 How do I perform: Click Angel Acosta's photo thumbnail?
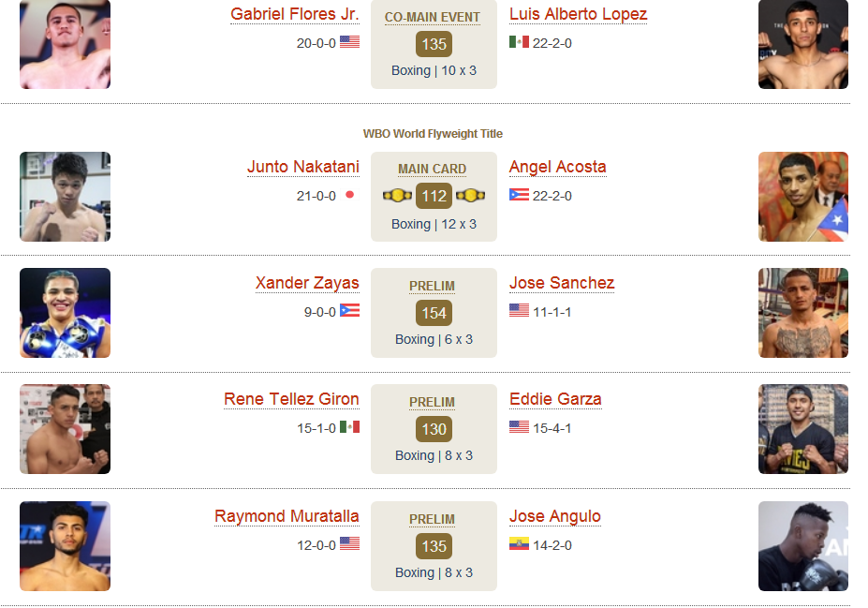(803, 197)
